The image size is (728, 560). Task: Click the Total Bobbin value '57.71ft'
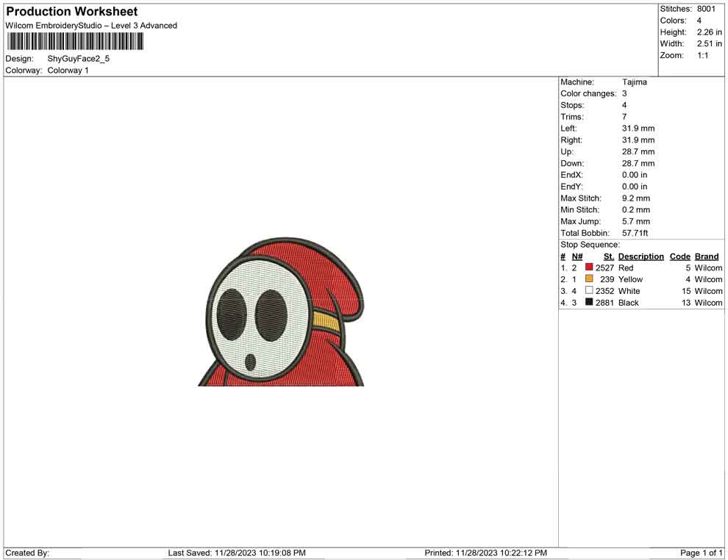pos(635,233)
